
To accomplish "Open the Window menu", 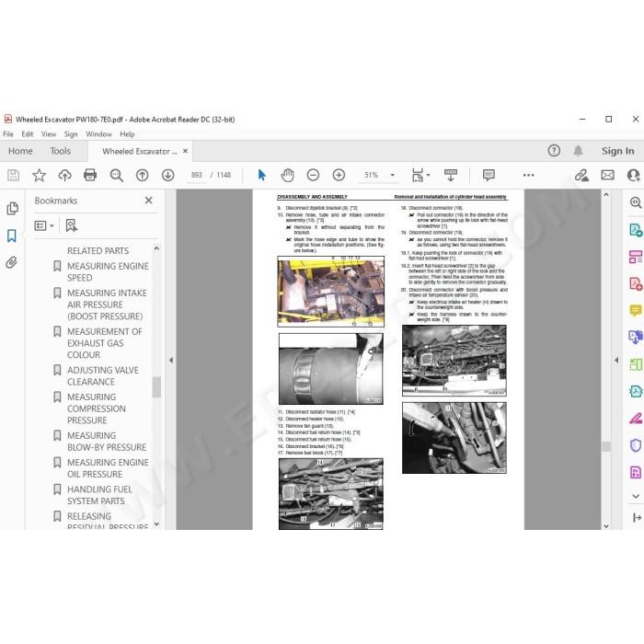I will click(x=98, y=134).
